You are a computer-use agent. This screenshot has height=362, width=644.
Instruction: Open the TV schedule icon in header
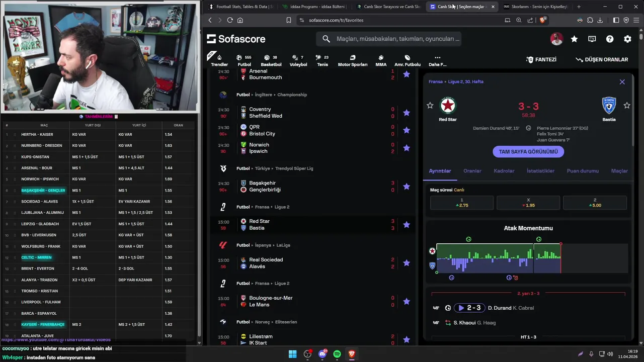click(592, 39)
